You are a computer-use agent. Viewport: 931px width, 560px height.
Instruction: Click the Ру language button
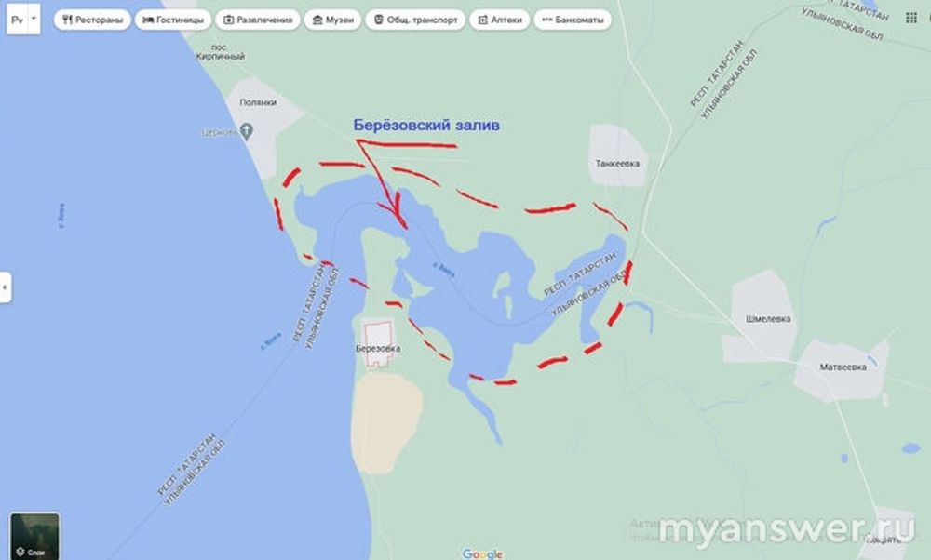click(17, 19)
